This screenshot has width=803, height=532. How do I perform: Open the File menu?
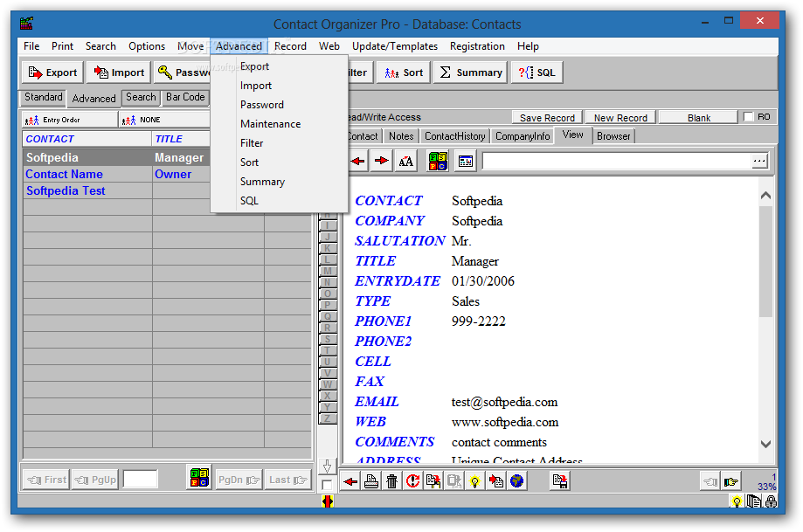[31, 46]
